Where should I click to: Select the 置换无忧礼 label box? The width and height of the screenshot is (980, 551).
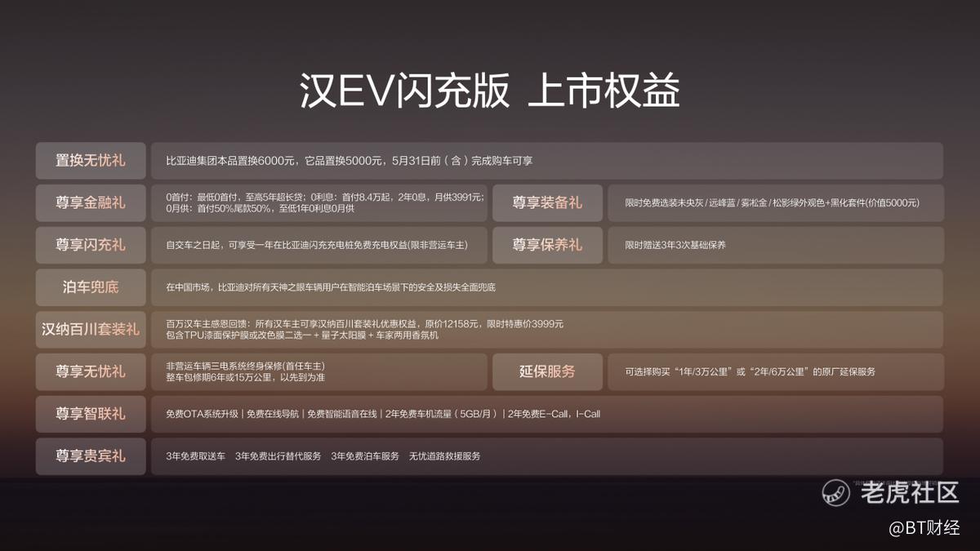(91, 161)
